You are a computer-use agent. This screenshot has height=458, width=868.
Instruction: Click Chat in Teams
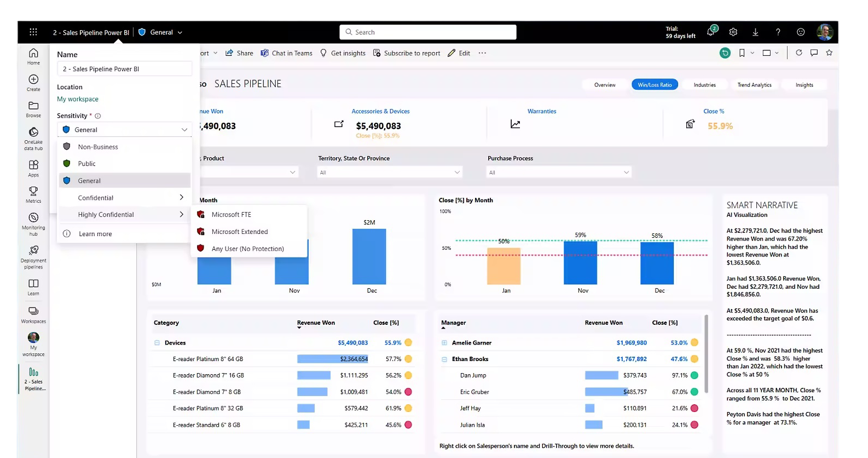(x=286, y=53)
